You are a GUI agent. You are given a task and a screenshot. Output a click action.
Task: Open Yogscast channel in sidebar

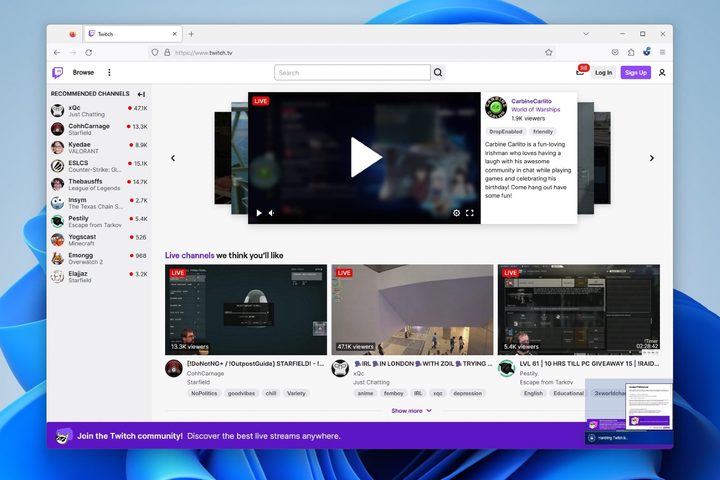point(99,240)
